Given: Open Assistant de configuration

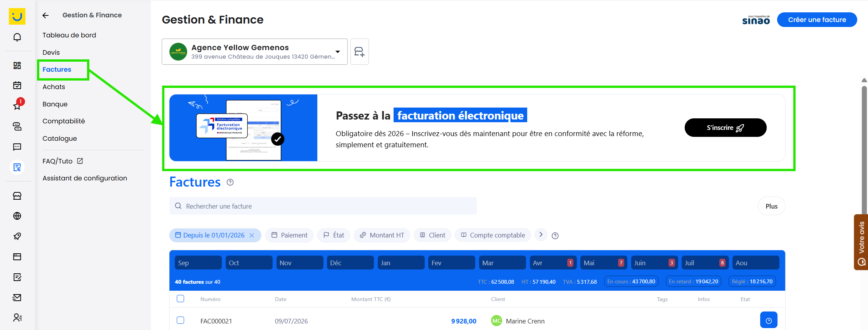Looking at the screenshot, I should 85,178.
